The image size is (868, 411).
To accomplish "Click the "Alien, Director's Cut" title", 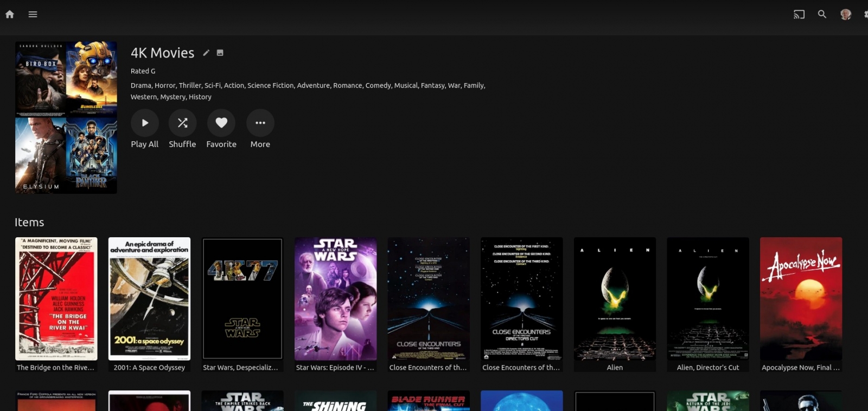I will coord(708,368).
